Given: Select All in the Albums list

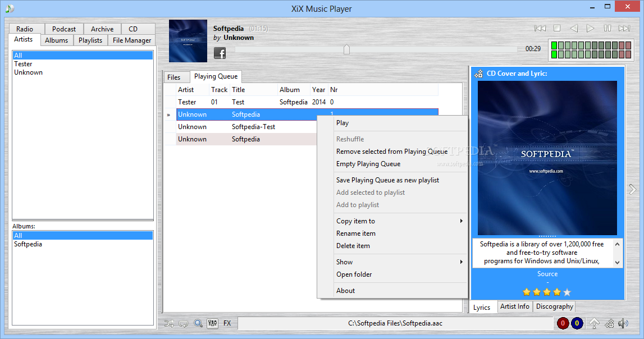Looking at the screenshot, I should (x=83, y=236).
